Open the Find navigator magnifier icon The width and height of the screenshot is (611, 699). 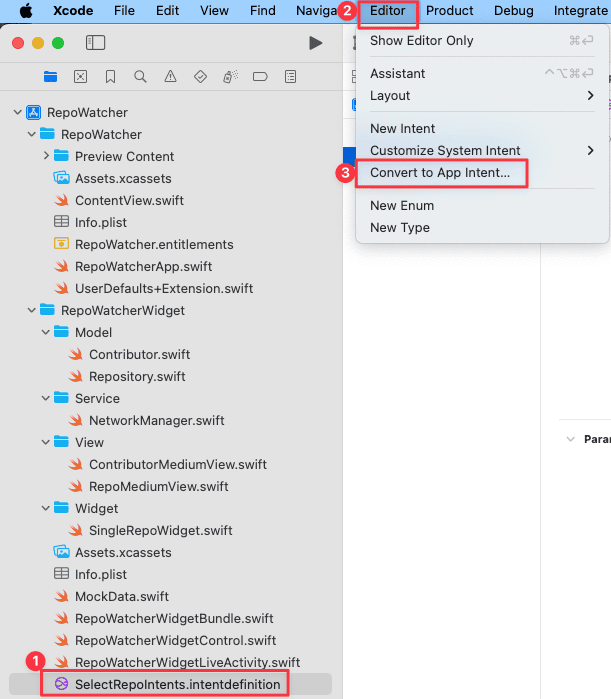140,77
